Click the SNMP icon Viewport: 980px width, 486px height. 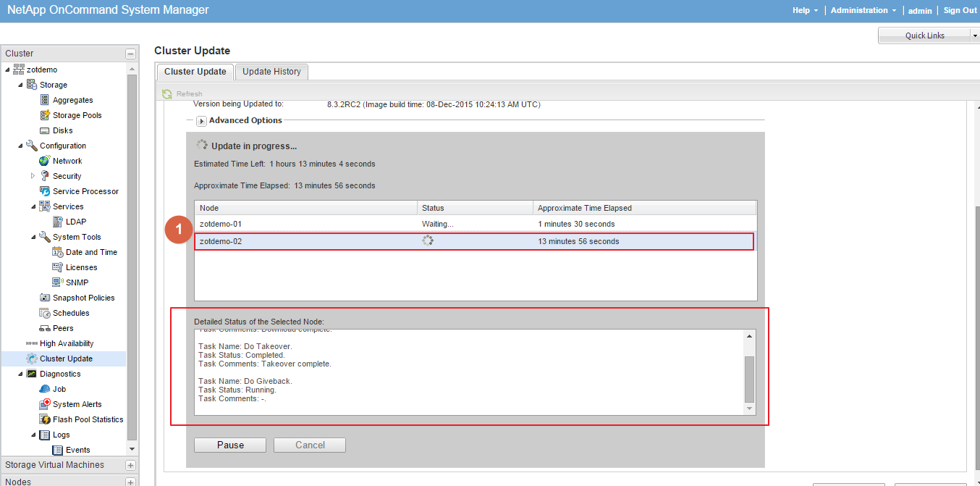58,282
